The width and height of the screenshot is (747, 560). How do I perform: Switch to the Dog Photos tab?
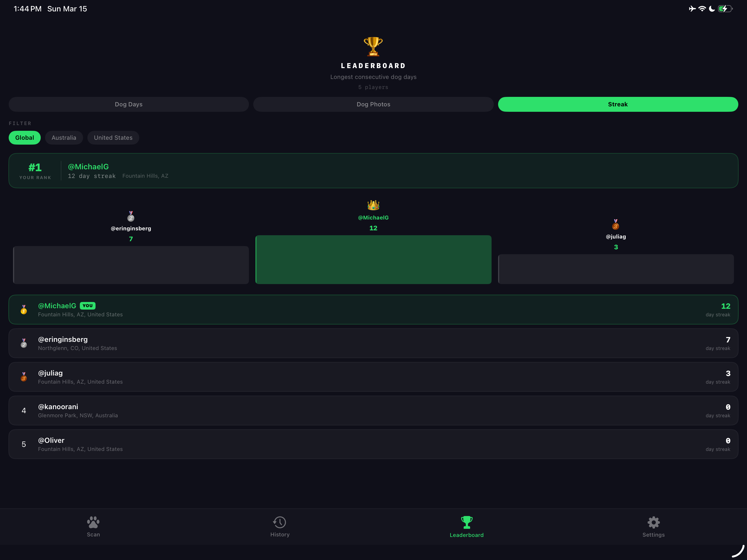[373, 104]
